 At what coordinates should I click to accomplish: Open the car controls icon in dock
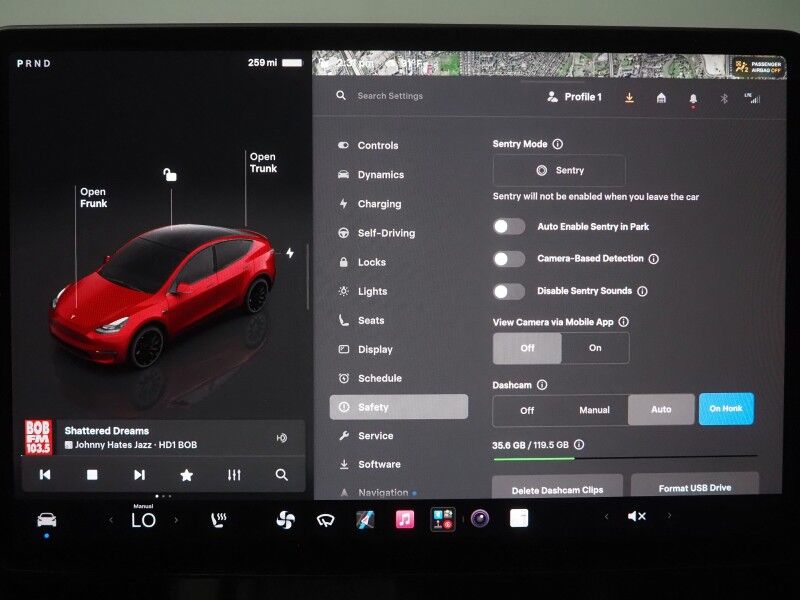pos(46,520)
